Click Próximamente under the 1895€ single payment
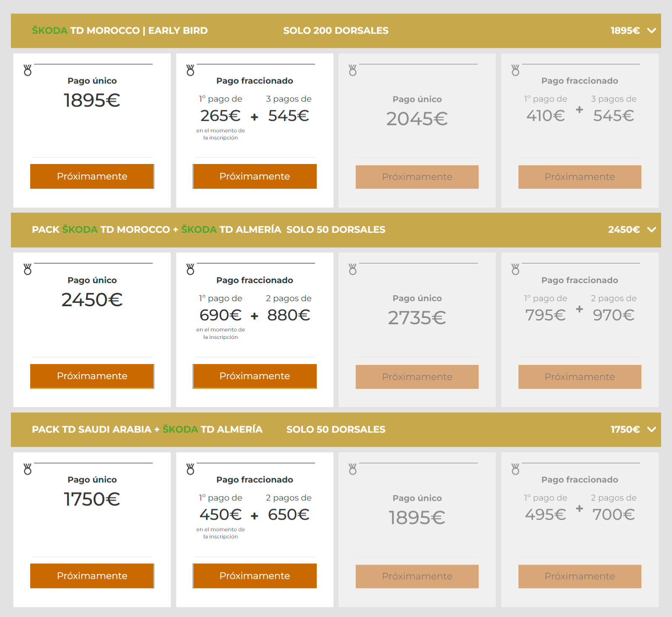672x617 pixels. click(92, 176)
